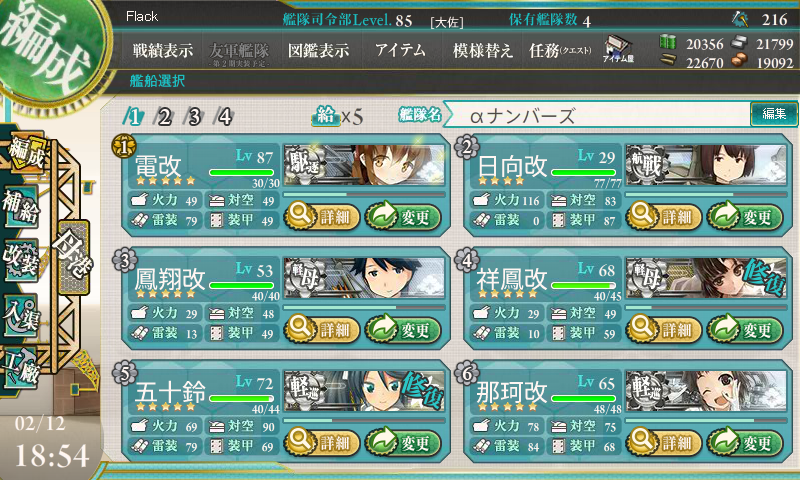Go to 入渠 (docking) sidebar icon
The height and width of the screenshot is (480, 800).
point(21,315)
